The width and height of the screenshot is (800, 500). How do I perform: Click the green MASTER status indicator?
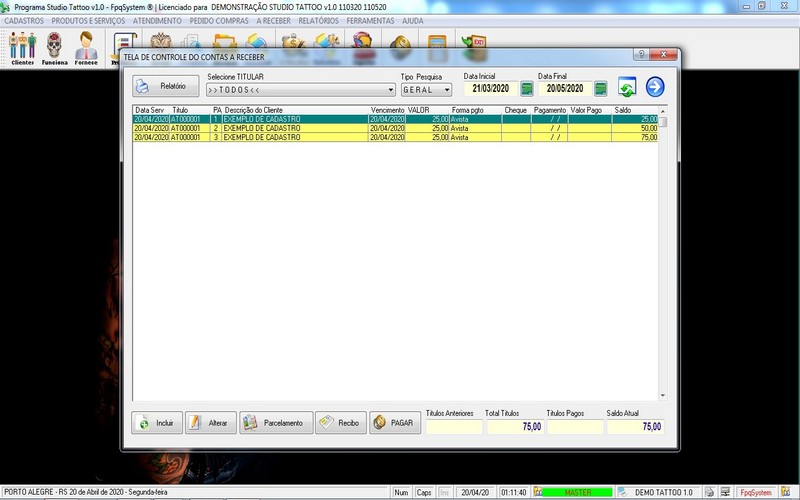pos(577,492)
